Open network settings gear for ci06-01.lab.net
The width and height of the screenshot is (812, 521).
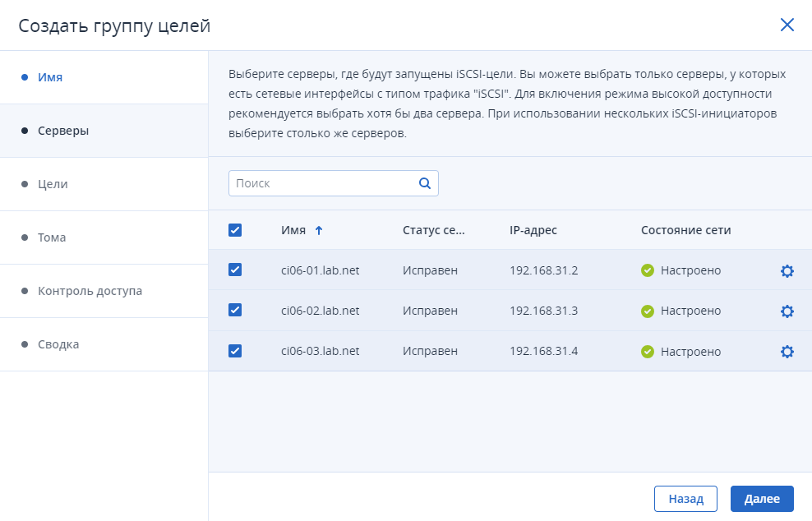tap(787, 271)
